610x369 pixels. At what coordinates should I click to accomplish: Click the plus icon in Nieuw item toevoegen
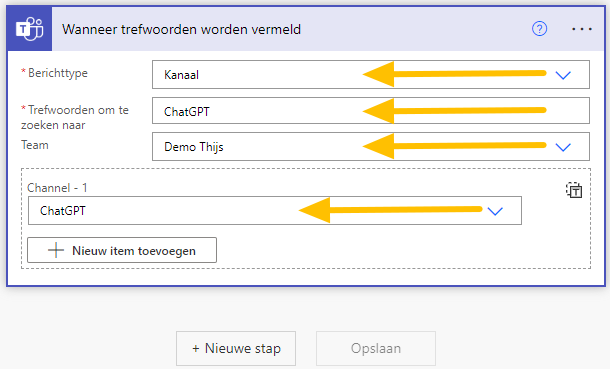56,250
